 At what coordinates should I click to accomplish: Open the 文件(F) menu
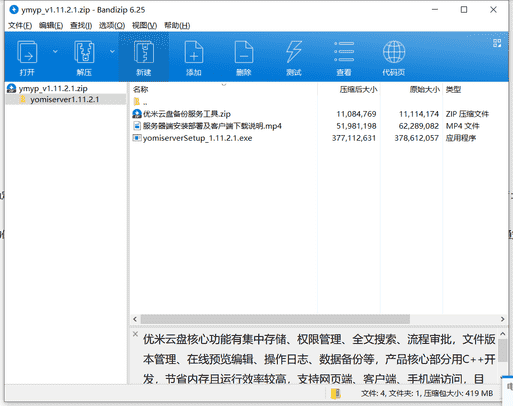(20, 25)
